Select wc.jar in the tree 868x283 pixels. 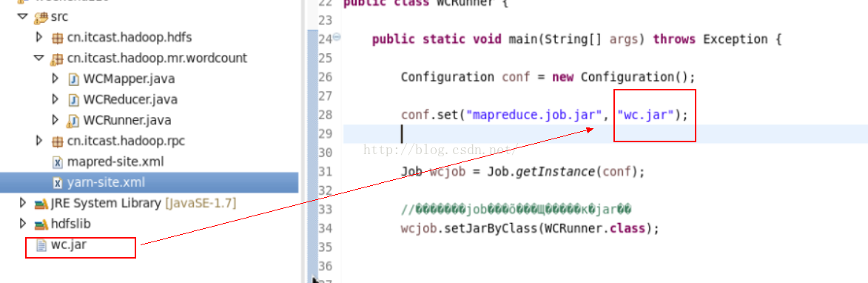68,244
